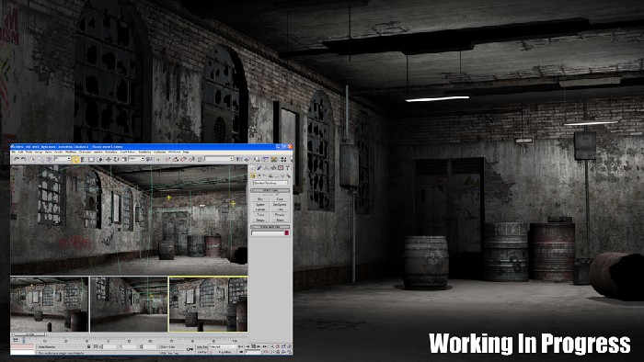Image resolution: width=644 pixels, height=362 pixels.
Task: Open the Customize menu
Action: tap(160, 153)
